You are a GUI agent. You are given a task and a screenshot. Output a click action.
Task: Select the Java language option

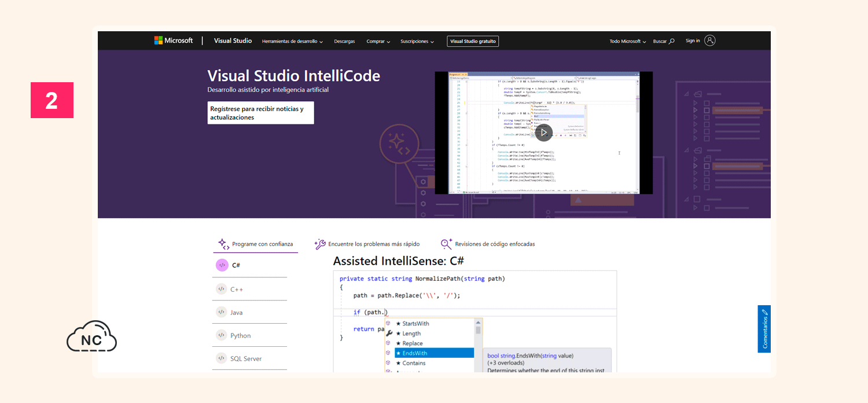coord(249,312)
